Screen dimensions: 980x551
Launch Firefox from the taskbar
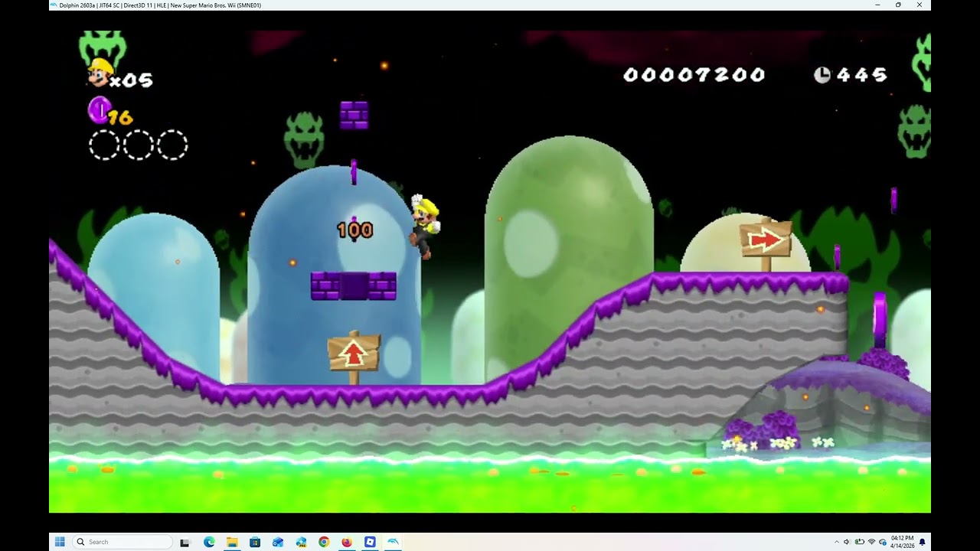[x=347, y=542]
